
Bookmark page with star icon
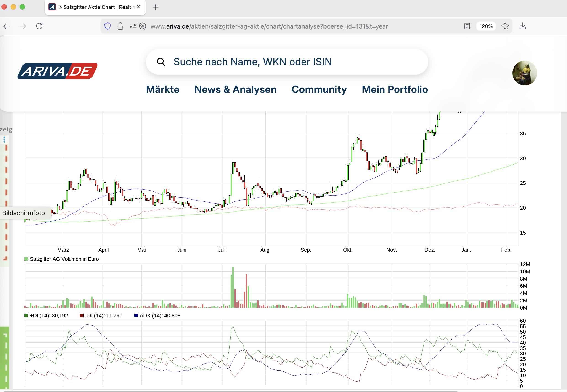click(505, 26)
